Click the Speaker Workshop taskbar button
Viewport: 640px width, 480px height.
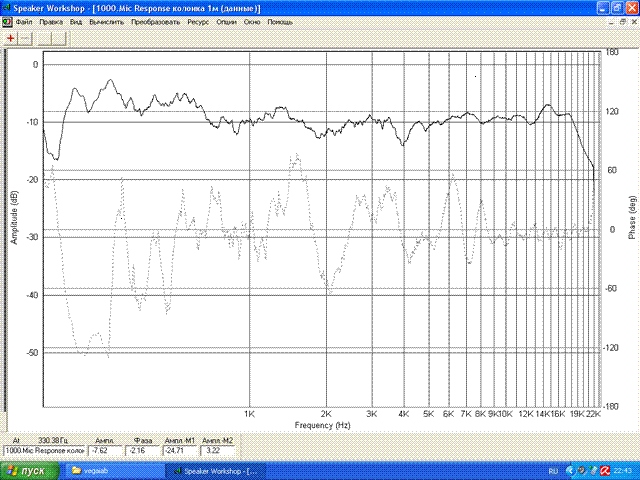point(216,471)
